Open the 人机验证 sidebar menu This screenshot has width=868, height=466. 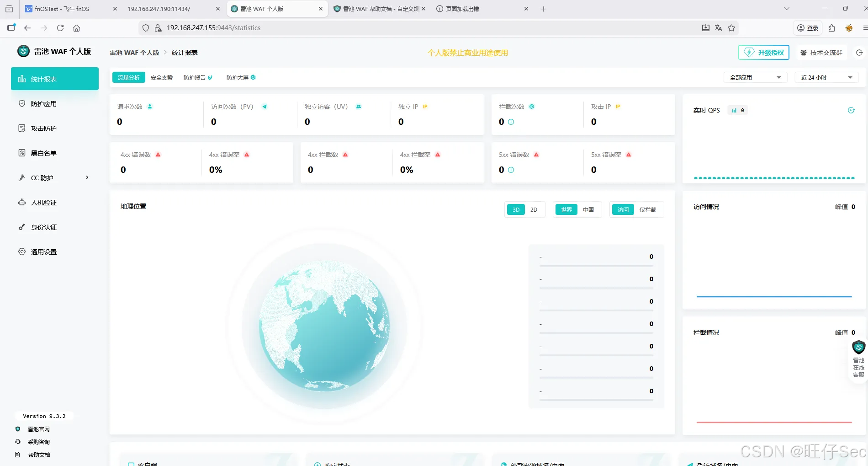coord(55,203)
